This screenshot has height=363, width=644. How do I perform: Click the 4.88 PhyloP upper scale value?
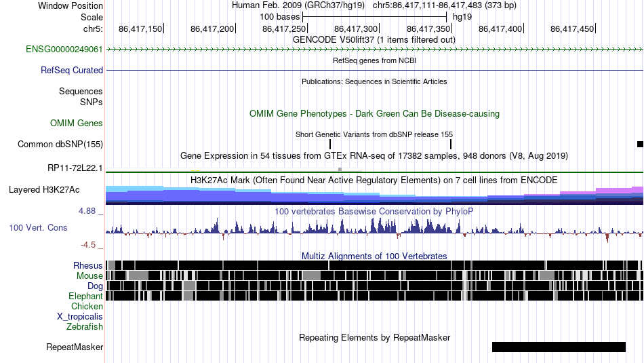coord(87,211)
